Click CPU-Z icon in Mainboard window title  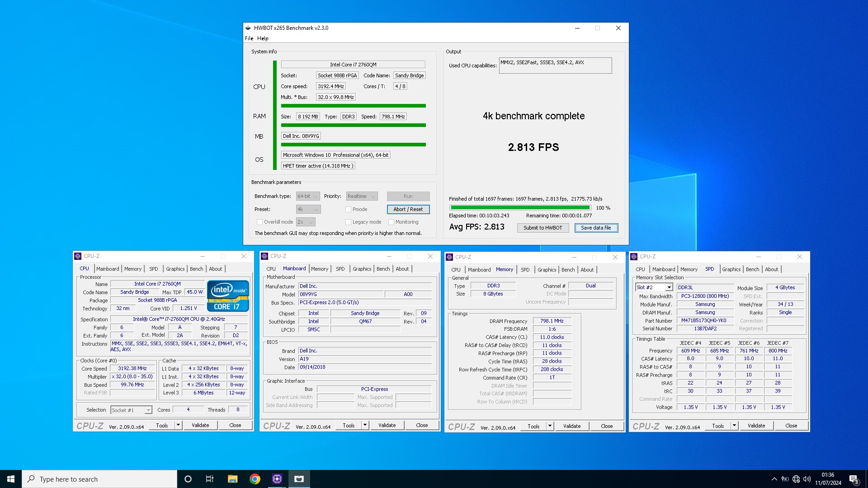coord(264,256)
